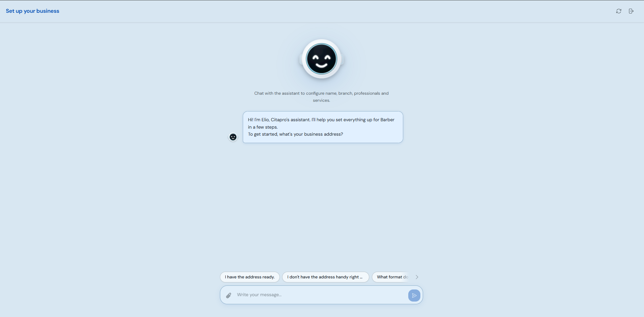Screen dimensions: 644x317
Task: Focus the 'Write your message...' input field
Action: pyautogui.click(x=321, y=295)
